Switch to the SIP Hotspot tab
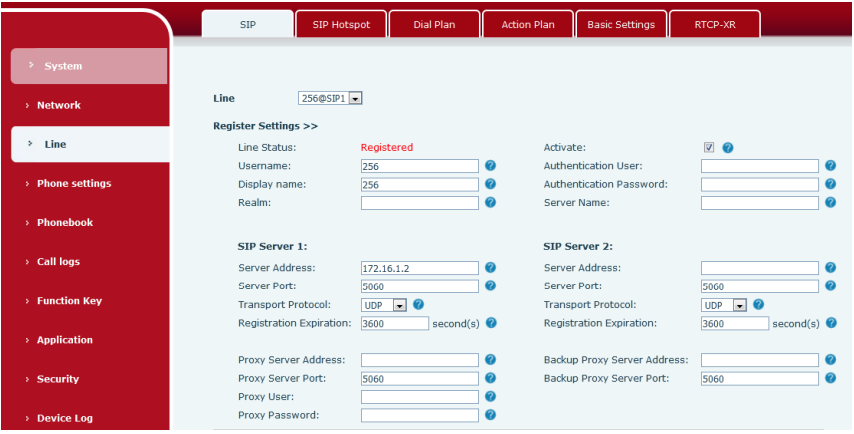The image size is (854, 434). 340,25
